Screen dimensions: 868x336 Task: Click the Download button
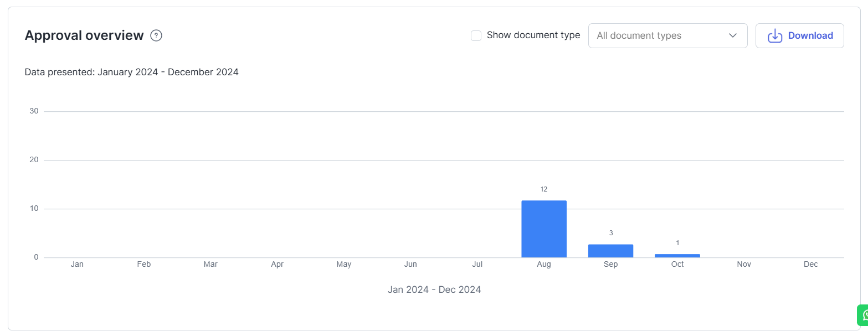click(799, 35)
